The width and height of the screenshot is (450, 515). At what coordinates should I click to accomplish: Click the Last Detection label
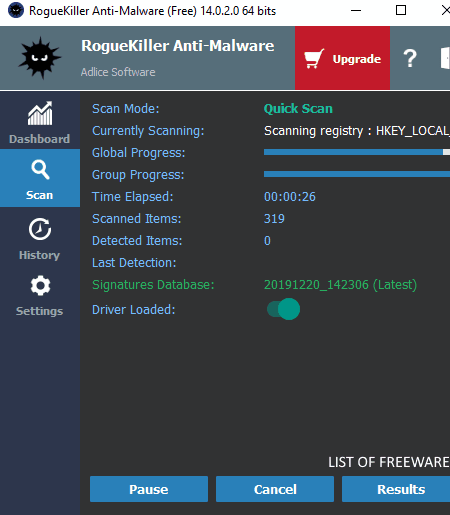(134, 263)
